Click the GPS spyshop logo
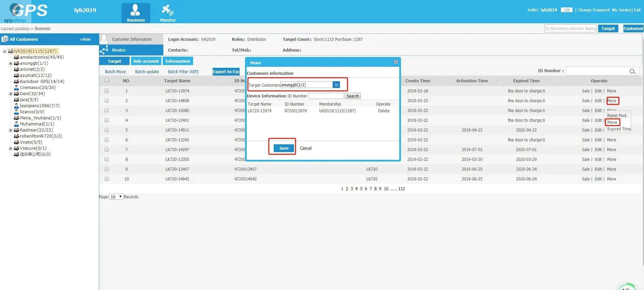The width and height of the screenshot is (644, 290). 25,12
